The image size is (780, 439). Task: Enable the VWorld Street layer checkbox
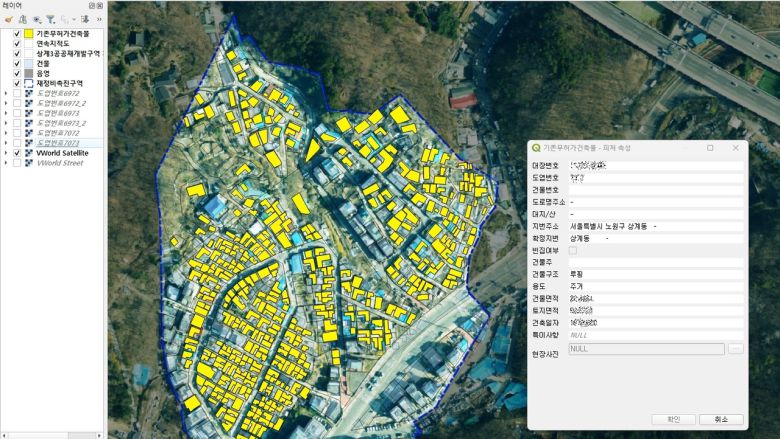pyautogui.click(x=17, y=162)
